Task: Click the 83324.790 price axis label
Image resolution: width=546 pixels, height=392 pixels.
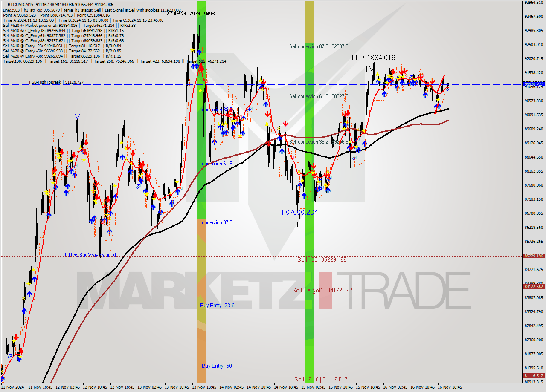Action: click(534, 311)
